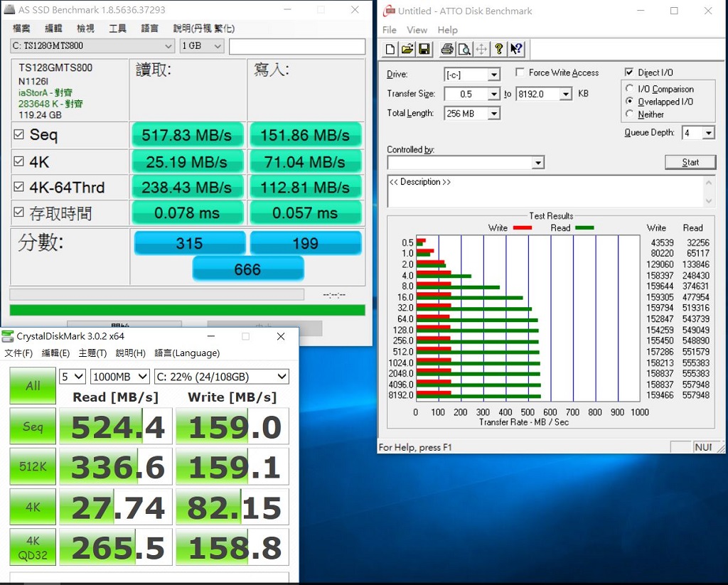The height and width of the screenshot is (585, 728).
Task: Select the Overlapped I/O radio option
Action: [630, 101]
